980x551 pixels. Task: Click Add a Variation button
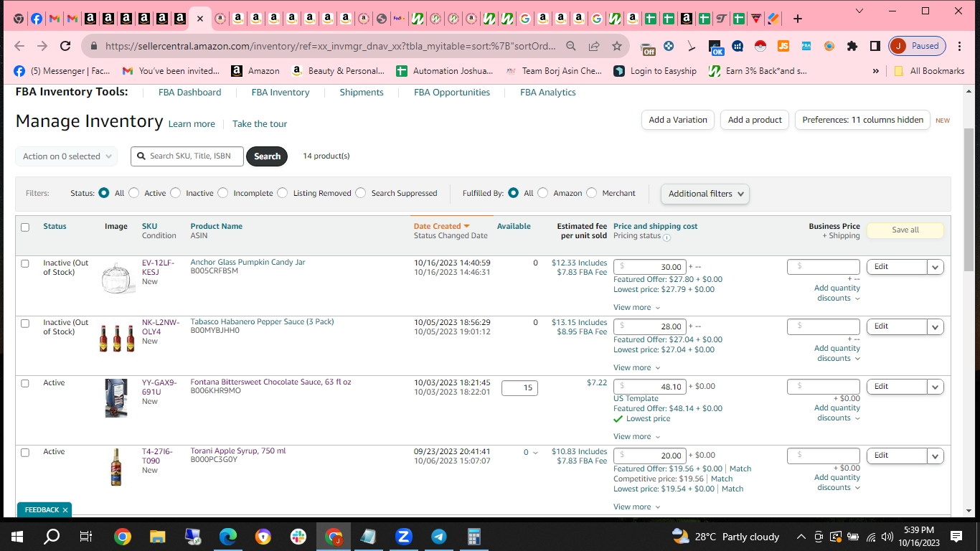tap(678, 120)
